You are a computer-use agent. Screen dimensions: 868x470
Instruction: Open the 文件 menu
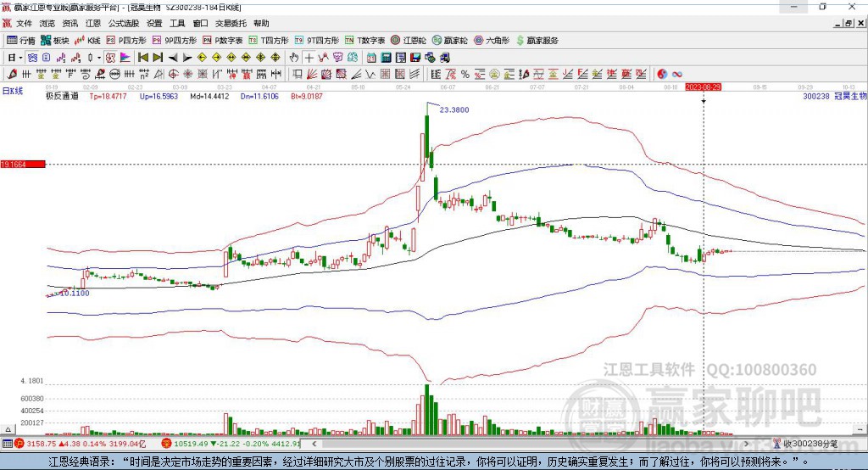coord(24,23)
